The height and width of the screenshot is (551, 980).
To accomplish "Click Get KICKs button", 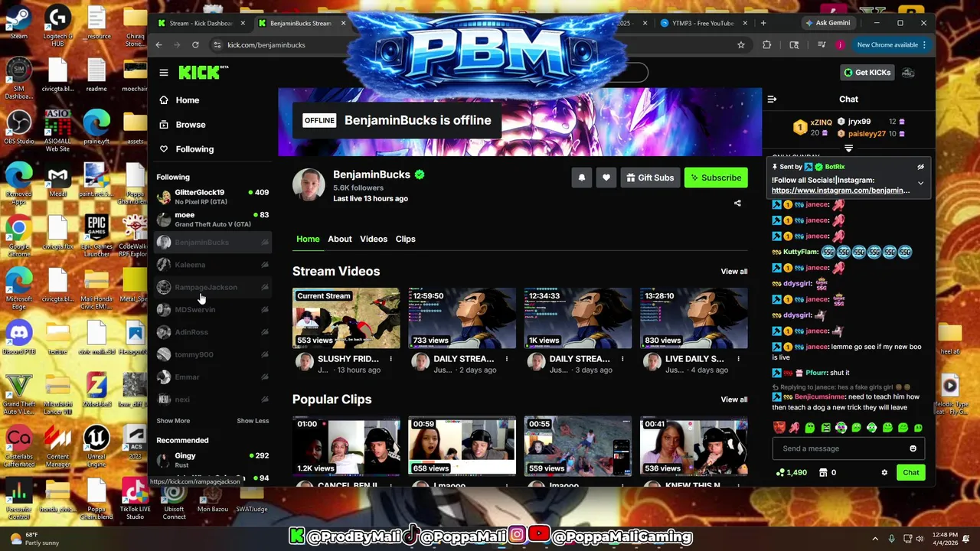I will click(x=867, y=73).
